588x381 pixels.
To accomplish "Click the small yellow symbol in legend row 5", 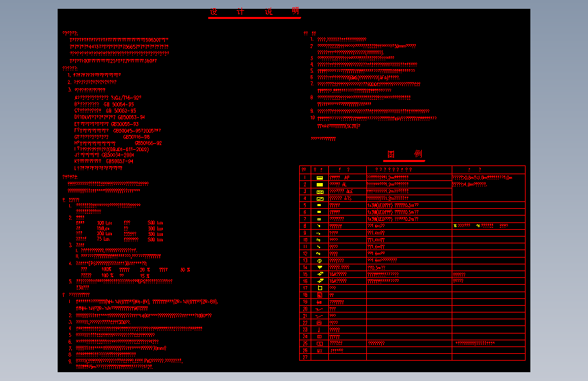I will click(319, 205).
